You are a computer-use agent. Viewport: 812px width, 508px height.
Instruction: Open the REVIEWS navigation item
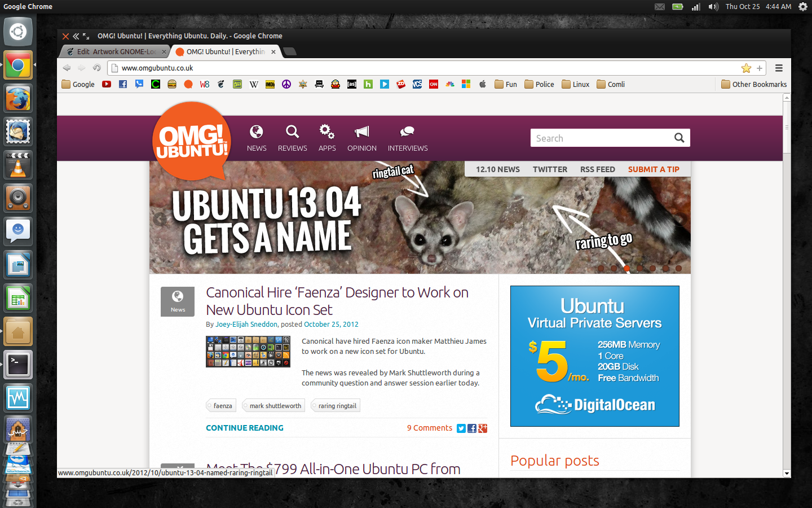(x=292, y=138)
